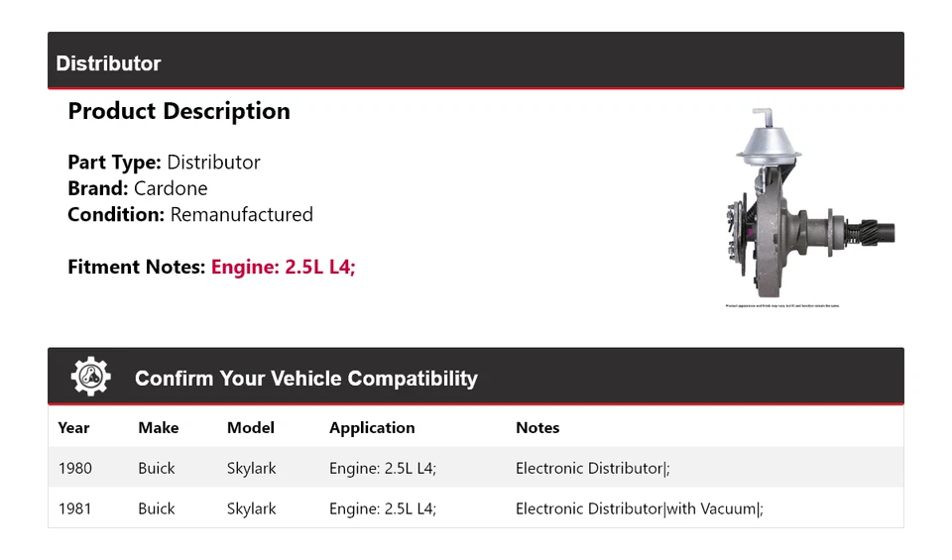The image size is (952, 560).
Task: Click the Distributor header title
Action: 108,63
